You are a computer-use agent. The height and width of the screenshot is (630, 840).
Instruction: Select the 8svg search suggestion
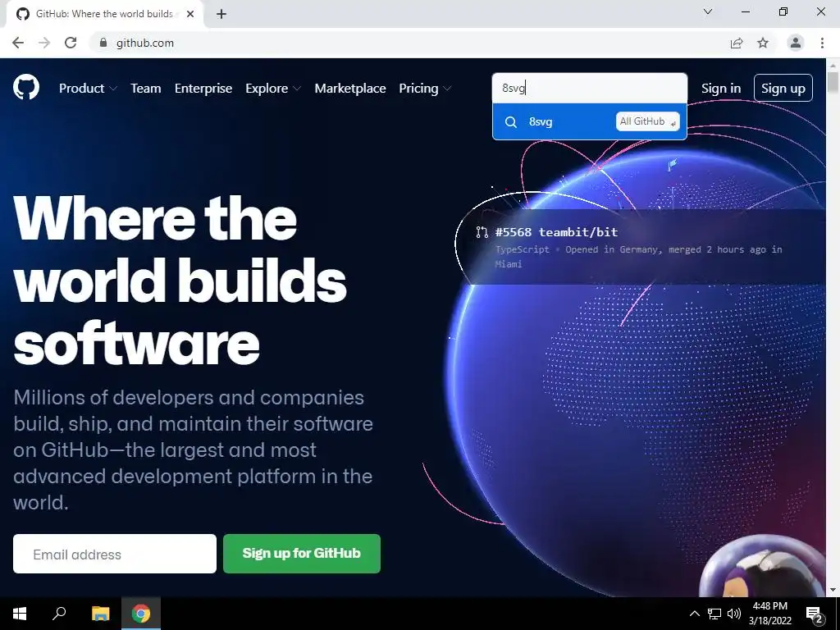pos(589,121)
